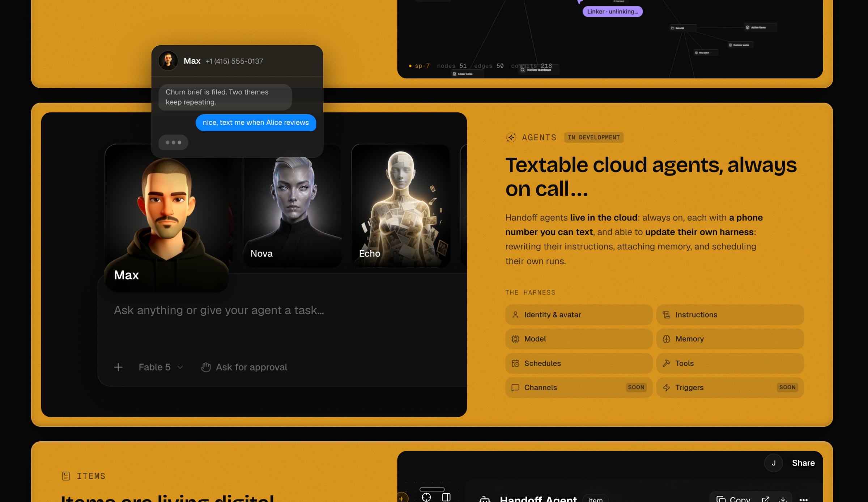Click the chat bubble icon on Channels
Viewport: 868px width, 502px height.
coord(515,387)
